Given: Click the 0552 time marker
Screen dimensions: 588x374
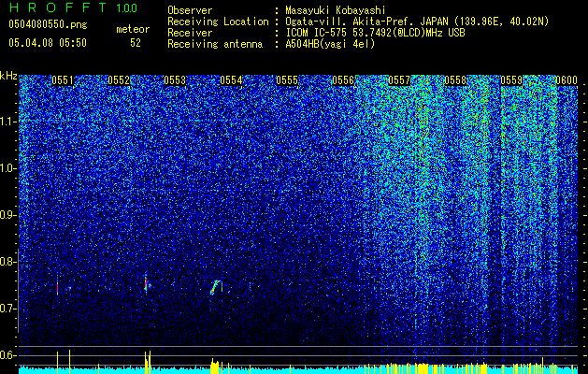Looking at the screenshot, I should [x=119, y=80].
